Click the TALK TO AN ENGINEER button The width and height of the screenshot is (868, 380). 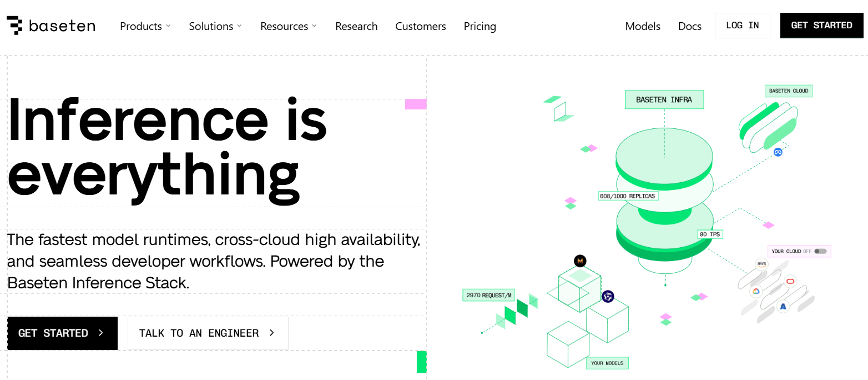[x=208, y=333]
